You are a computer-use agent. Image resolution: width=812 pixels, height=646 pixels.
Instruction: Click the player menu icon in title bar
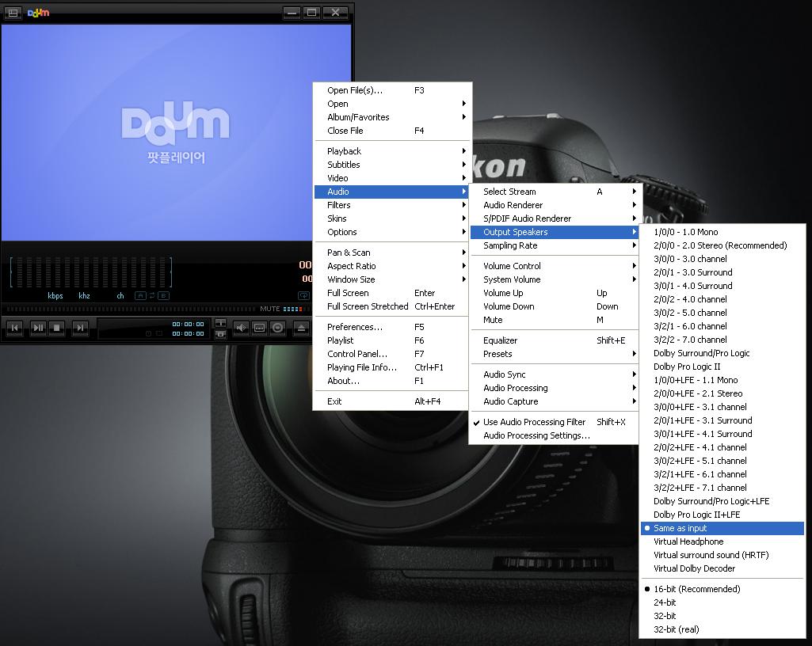(13, 13)
